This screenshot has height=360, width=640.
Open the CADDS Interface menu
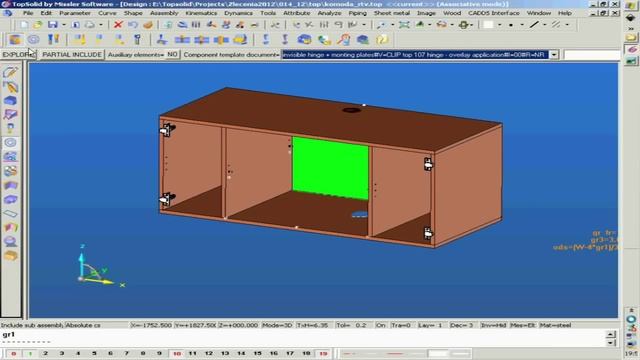point(494,13)
